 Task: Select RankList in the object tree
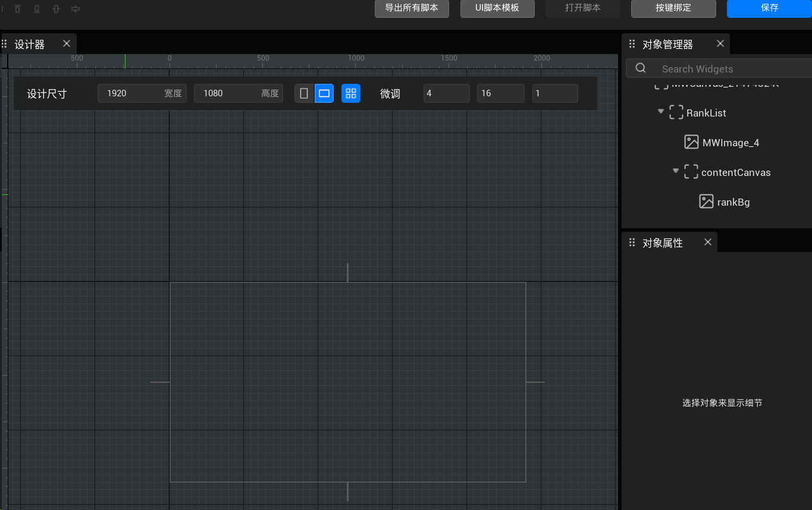706,113
